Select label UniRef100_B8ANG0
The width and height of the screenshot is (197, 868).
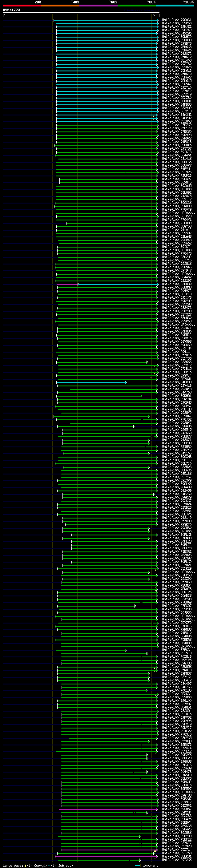176,318
